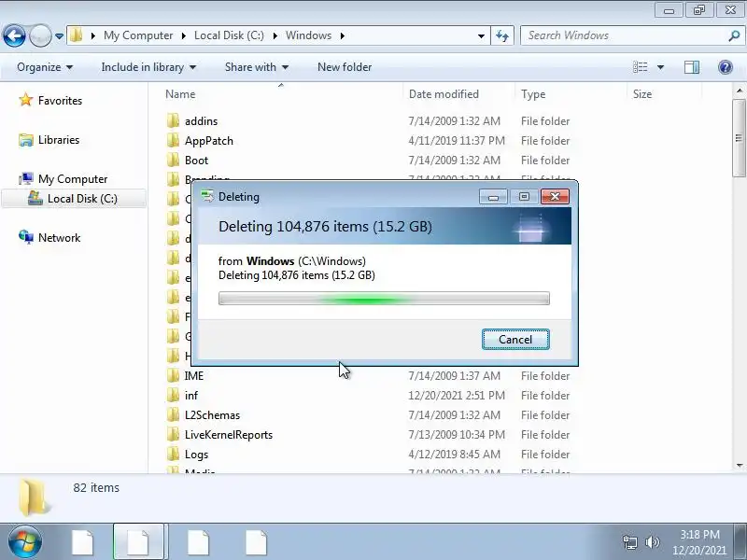Select the Logs folder icon
This screenshot has width=747, height=560.
point(173,454)
